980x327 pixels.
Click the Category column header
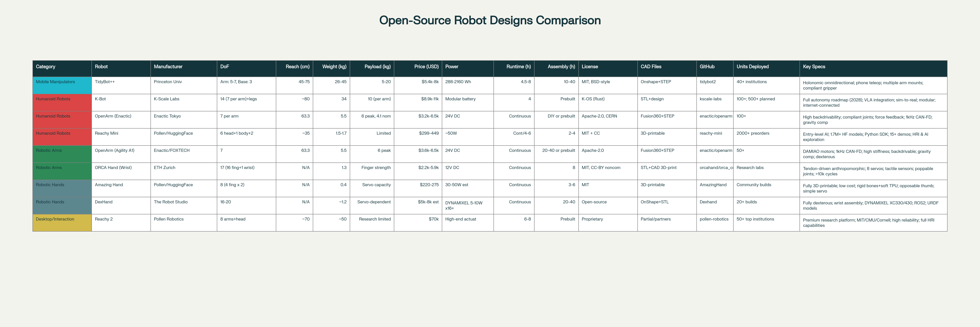pyautogui.click(x=46, y=66)
